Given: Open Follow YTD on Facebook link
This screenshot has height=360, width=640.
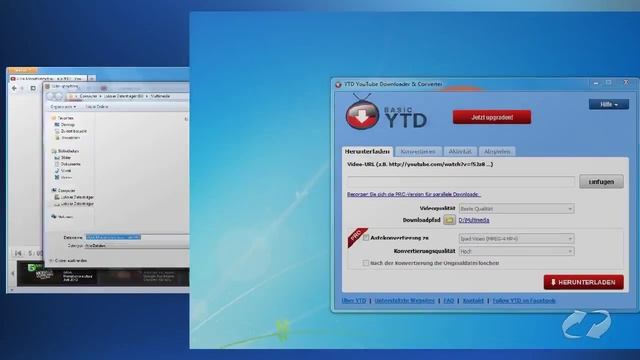Looking at the screenshot, I should pyautogui.click(x=524, y=301).
